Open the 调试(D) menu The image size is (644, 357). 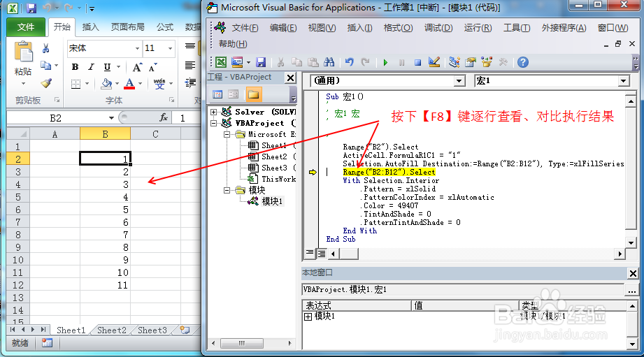[438, 27]
